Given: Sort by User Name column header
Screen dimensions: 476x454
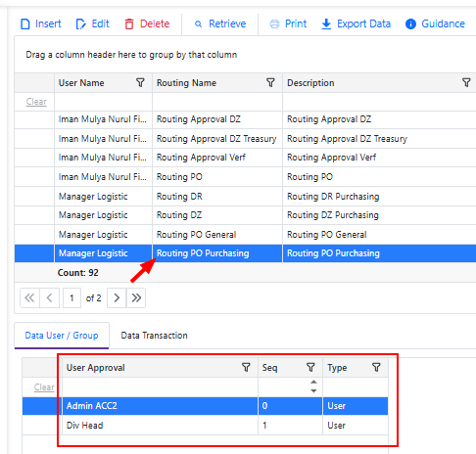Looking at the screenshot, I should click(x=81, y=83).
